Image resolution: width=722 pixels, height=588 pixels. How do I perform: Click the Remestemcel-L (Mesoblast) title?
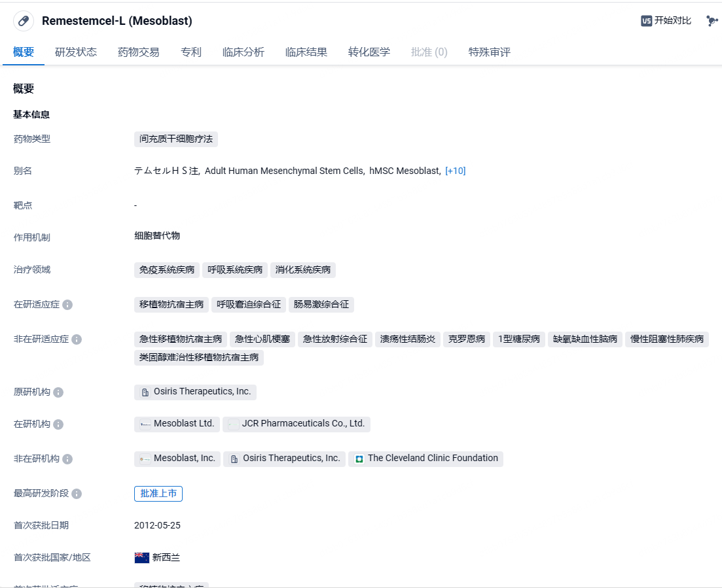(117, 21)
